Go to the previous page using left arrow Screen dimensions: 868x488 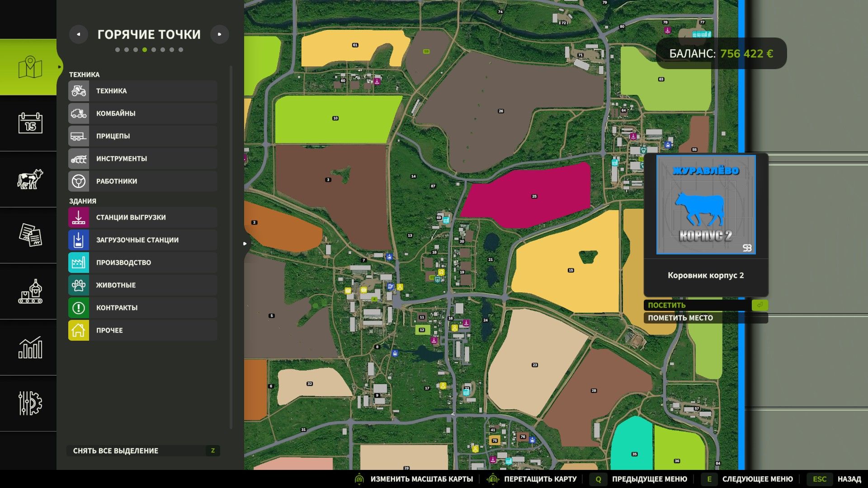[79, 34]
